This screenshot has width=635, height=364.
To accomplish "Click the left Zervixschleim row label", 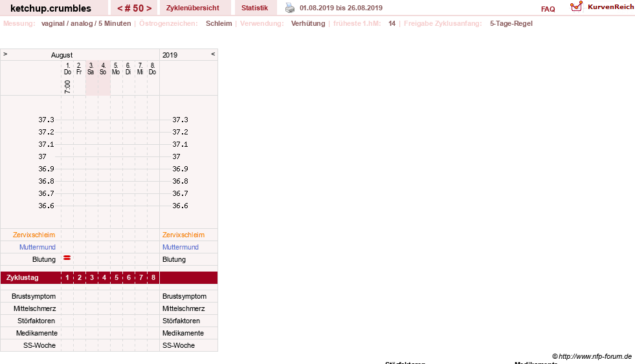I will [34, 235].
